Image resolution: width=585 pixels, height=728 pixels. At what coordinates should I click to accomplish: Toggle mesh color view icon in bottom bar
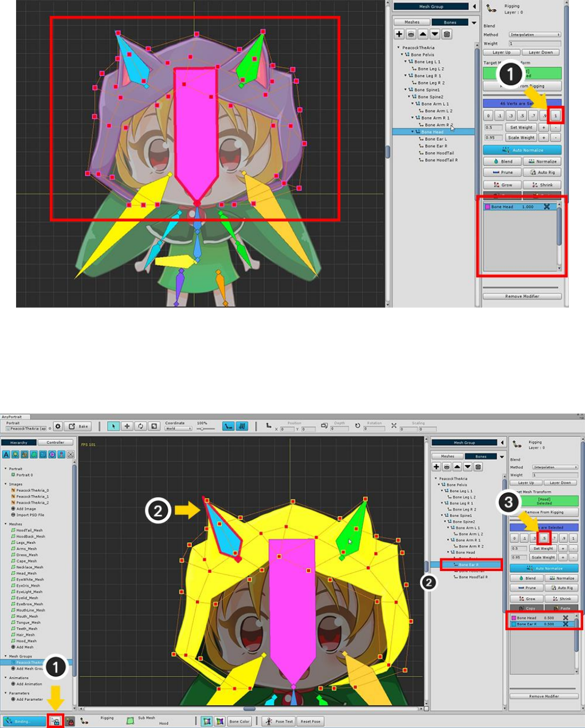(x=206, y=722)
